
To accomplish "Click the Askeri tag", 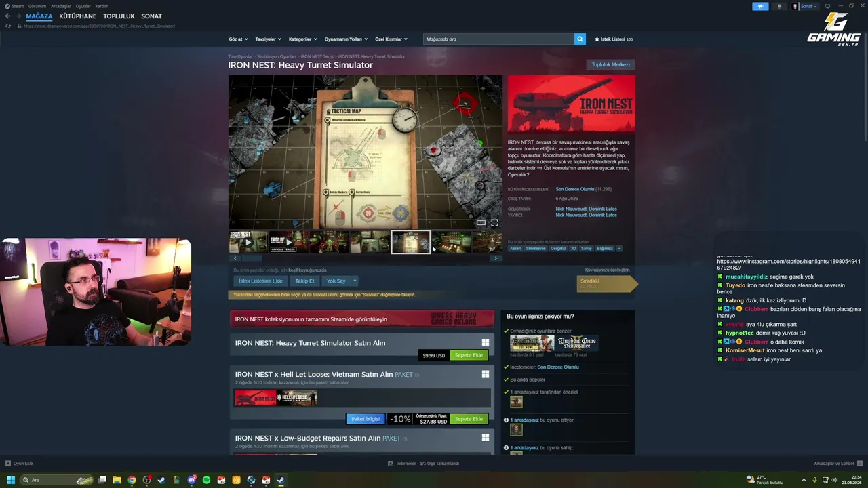I will pyautogui.click(x=515, y=248).
